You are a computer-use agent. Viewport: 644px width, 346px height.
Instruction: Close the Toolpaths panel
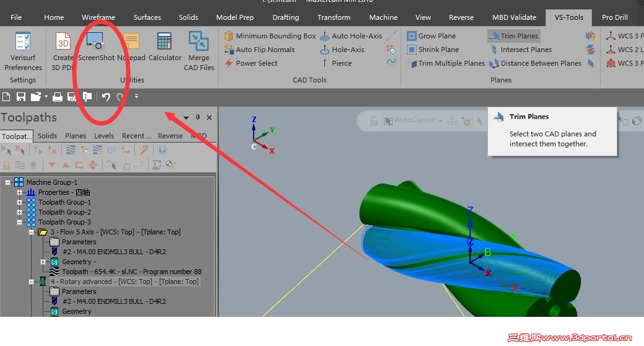click(209, 117)
